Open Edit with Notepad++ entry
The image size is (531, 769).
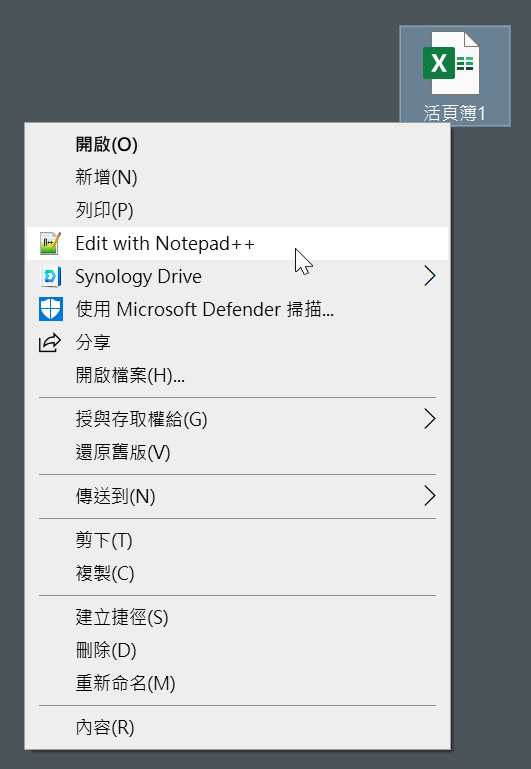tap(237, 244)
